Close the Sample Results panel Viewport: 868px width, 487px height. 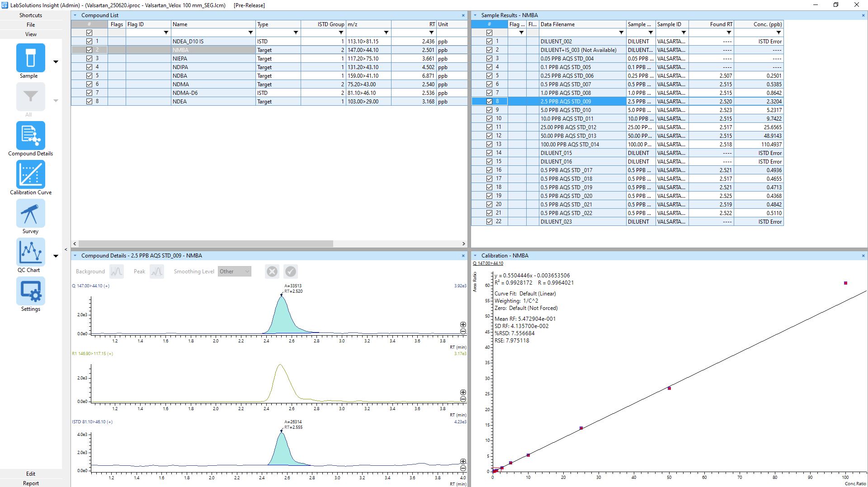863,15
